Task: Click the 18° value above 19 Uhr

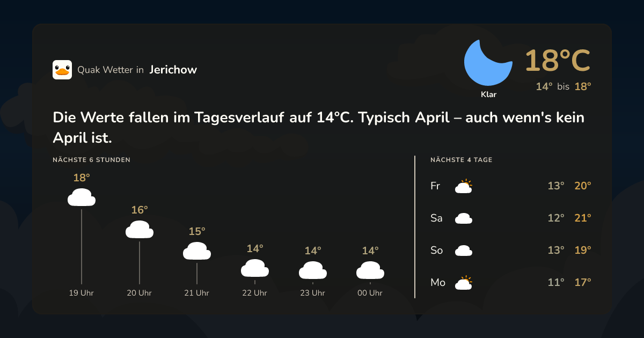Action: point(82,178)
